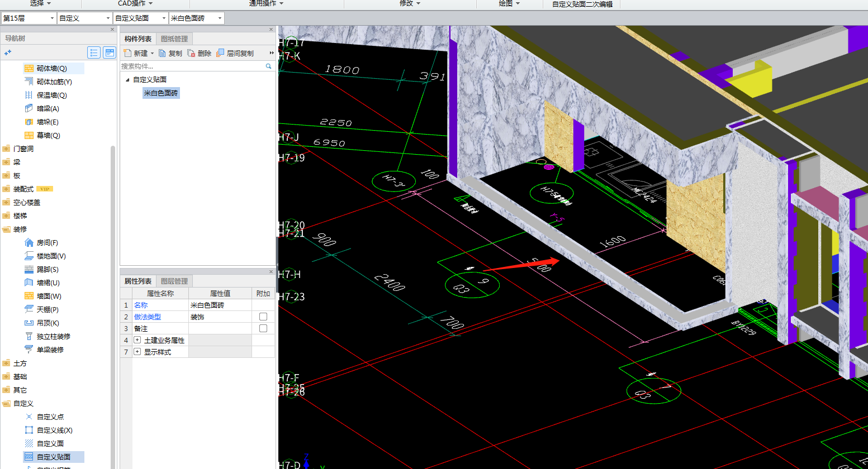868x469 pixels.
Task: Select the 保温墙(Q) icon
Action: [x=29, y=95]
